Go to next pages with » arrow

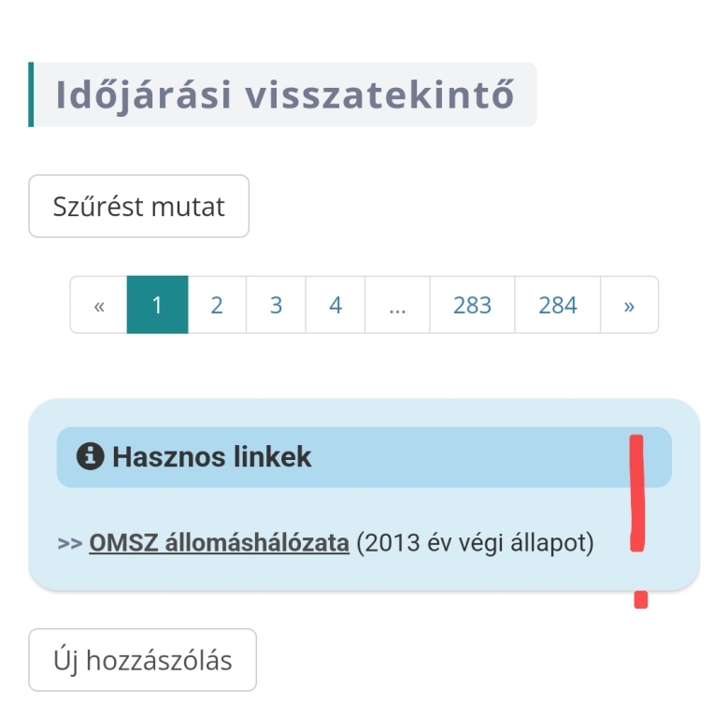click(x=629, y=305)
